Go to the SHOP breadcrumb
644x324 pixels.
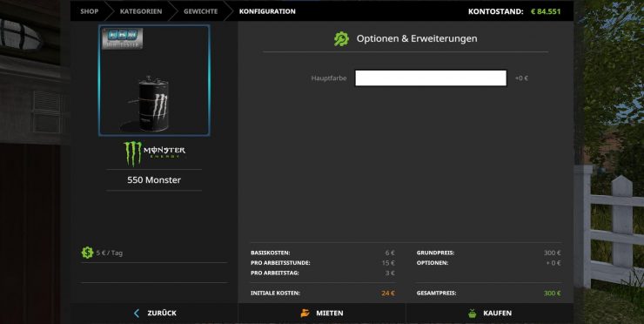click(x=89, y=11)
